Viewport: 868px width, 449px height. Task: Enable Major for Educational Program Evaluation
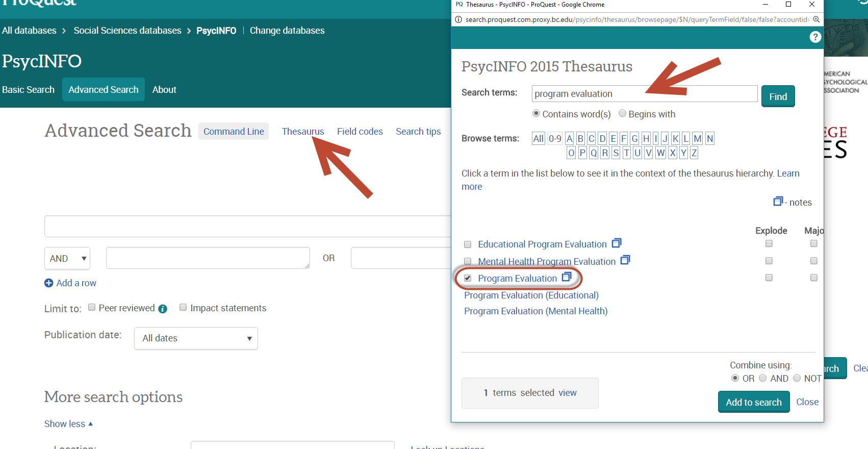[x=814, y=244]
